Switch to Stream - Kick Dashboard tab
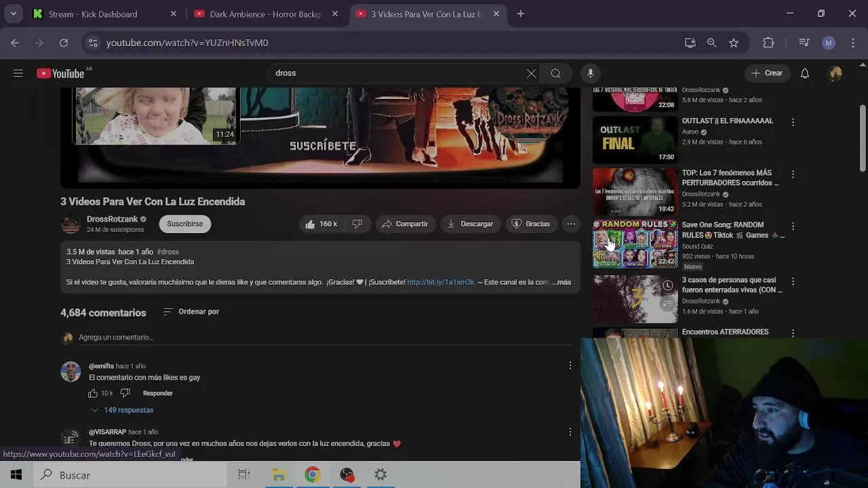The image size is (868, 488). tap(105, 14)
